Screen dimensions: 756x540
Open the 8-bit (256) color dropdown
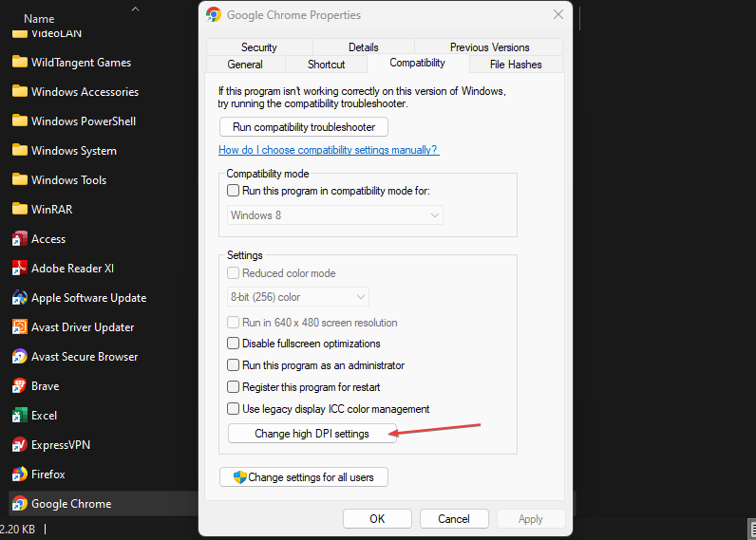(x=298, y=297)
